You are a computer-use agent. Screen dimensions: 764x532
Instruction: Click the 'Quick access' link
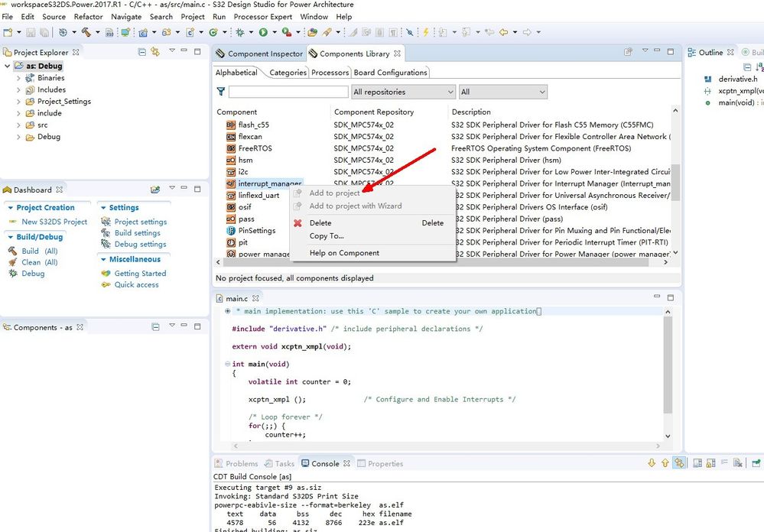click(x=136, y=284)
